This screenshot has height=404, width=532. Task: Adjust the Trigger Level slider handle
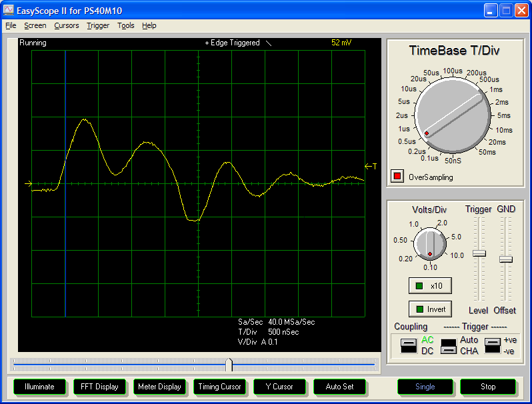click(479, 253)
